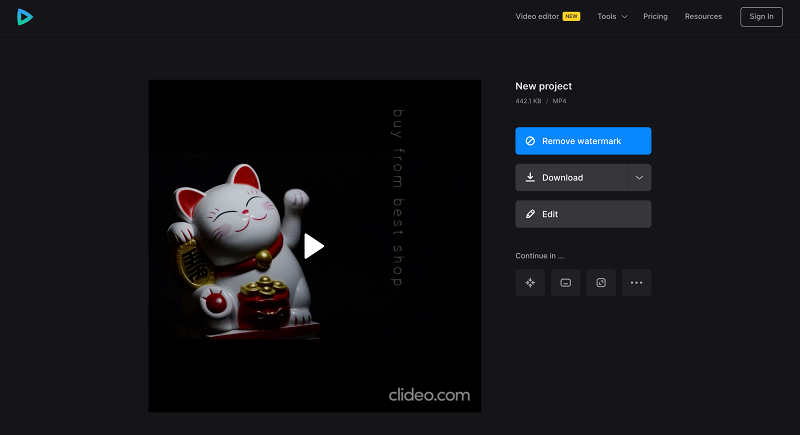The image size is (800, 435).
Task: Open the Resources page
Action: (703, 16)
